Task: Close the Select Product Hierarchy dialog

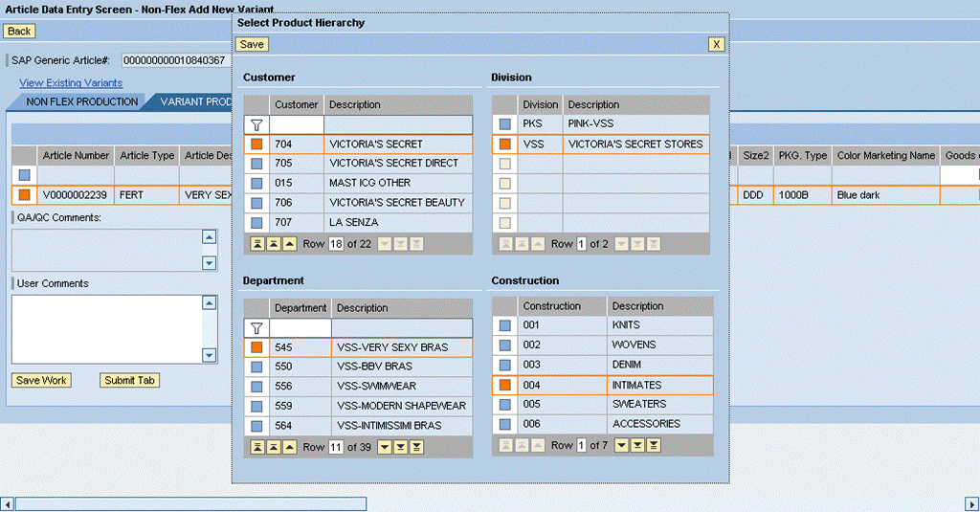Action: click(x=716, y=44)
